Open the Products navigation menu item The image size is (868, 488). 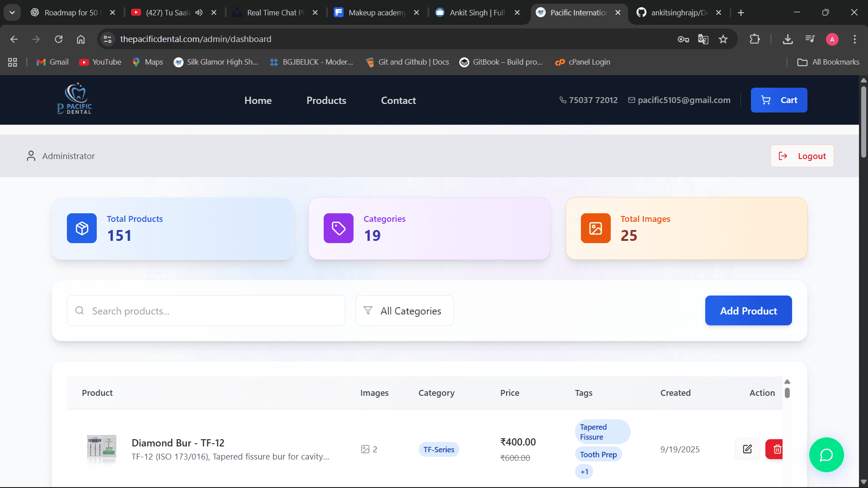click(x=326, y=100)
